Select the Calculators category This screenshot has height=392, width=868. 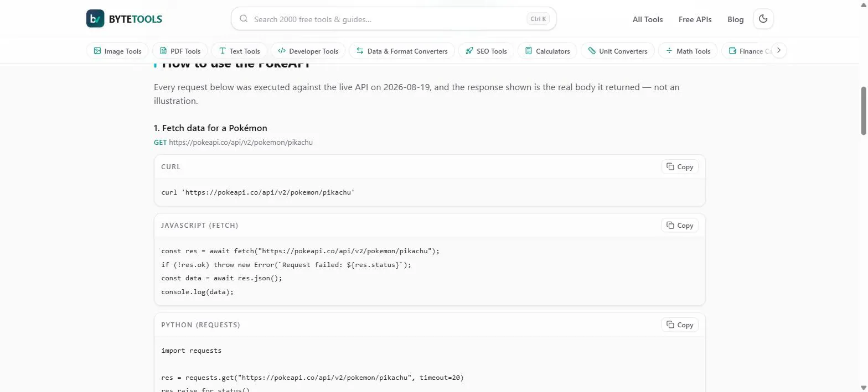[547, 51]
